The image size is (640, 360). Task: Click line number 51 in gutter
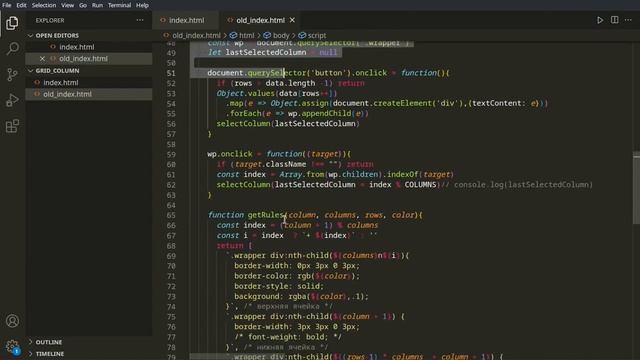click(x=171, y=73)
